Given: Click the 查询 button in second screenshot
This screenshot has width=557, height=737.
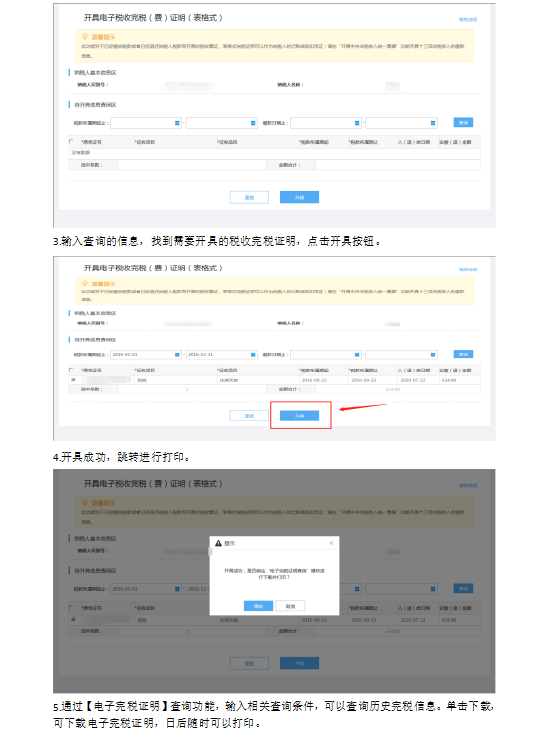Looking at the screenshot, I should click(x=463, y=354).
